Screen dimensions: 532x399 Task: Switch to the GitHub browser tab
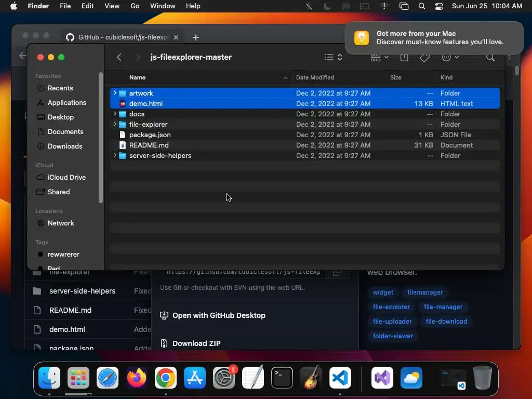pos(122,37)
